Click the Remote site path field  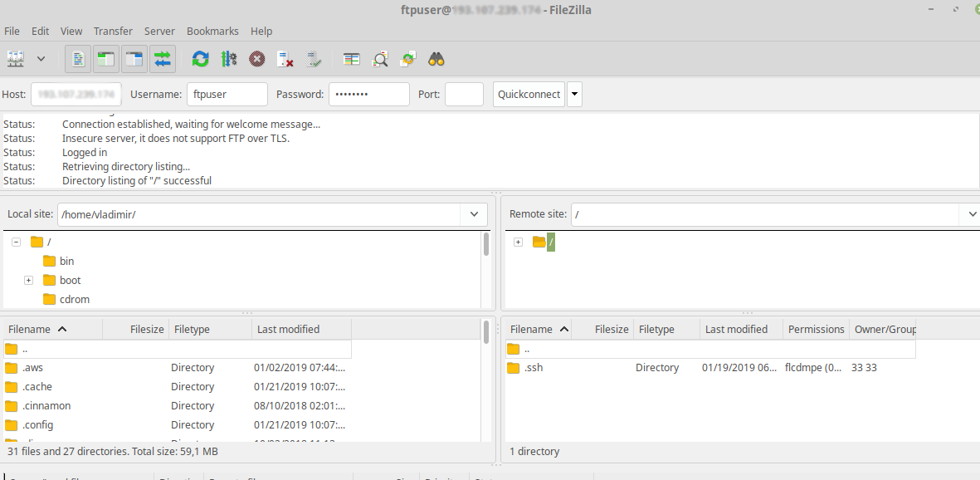tap(766, 214)
